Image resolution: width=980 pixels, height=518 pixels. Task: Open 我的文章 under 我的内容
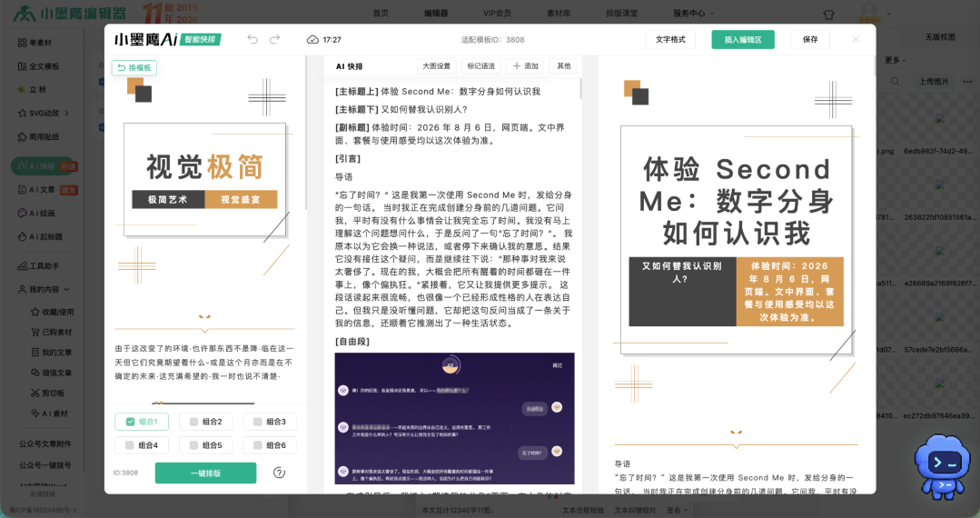pos(52,353)
